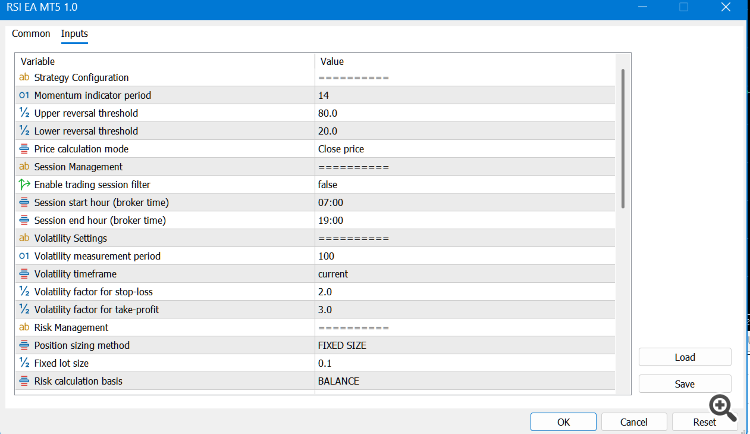Click the Cancel button

click(x=634, y=422)
